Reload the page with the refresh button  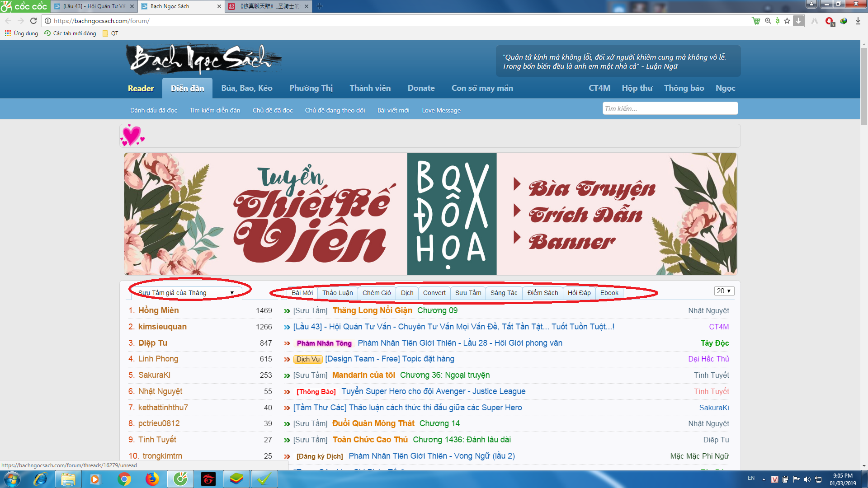tap(33, 21)
